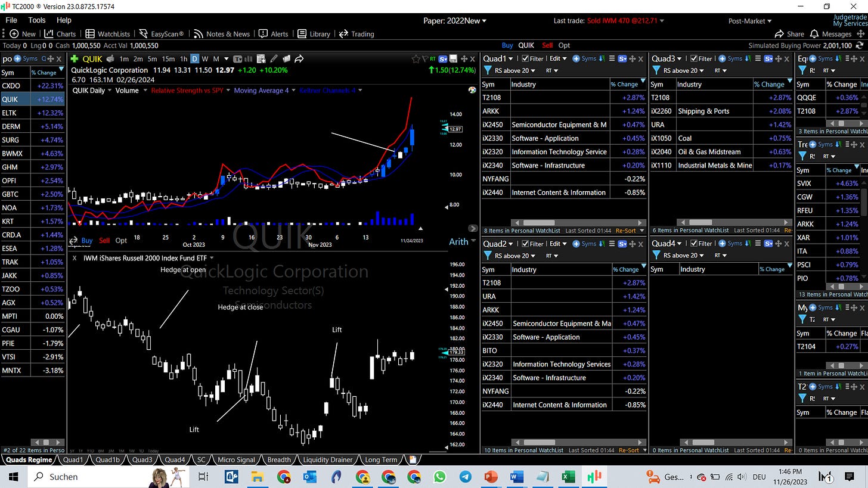Click the Arith scale link on chart
This screenshot has width=868, height=488.
pyautogui.click(x=458, y=241)
